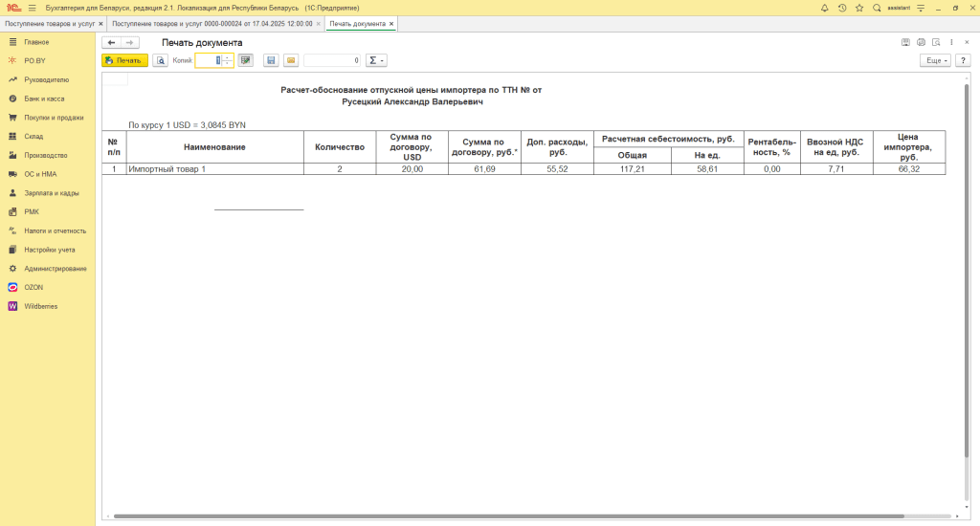Click the Банк и касса coin icon

[12, 99]
